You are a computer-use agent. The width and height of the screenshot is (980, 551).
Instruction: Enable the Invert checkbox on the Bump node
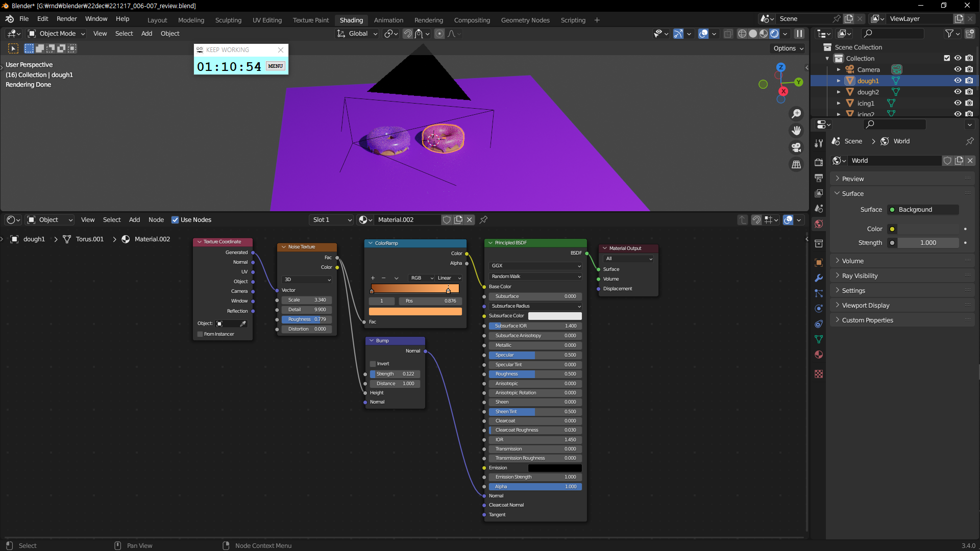pos(373,364)
